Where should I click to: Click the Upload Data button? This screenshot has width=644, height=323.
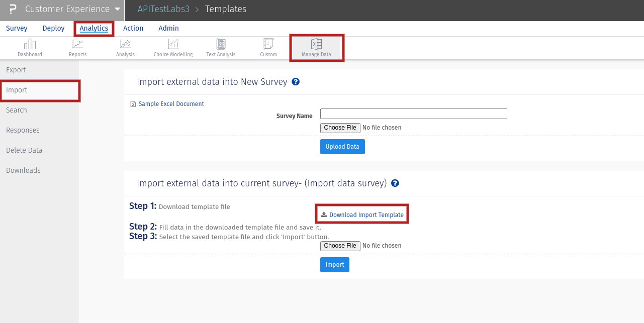pos(342,147)
